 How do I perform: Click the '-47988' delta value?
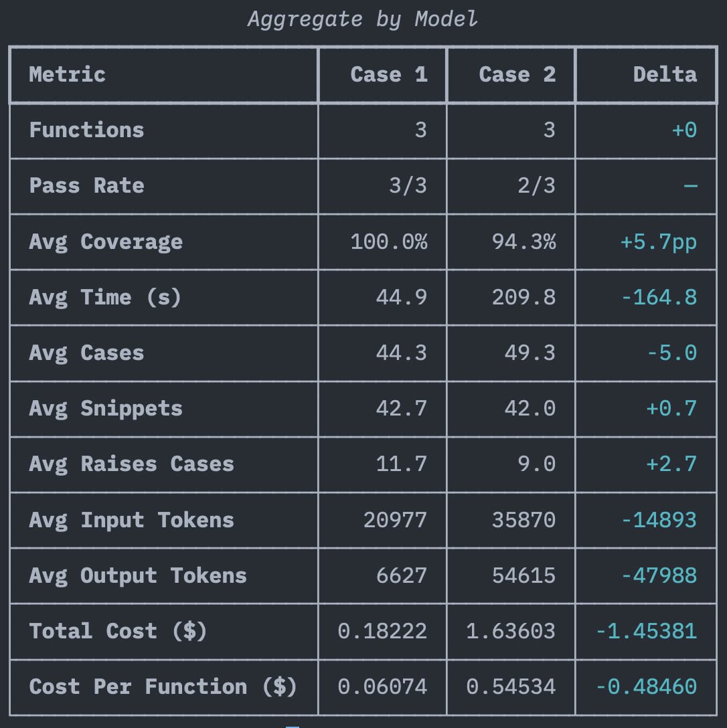[659, 575]
